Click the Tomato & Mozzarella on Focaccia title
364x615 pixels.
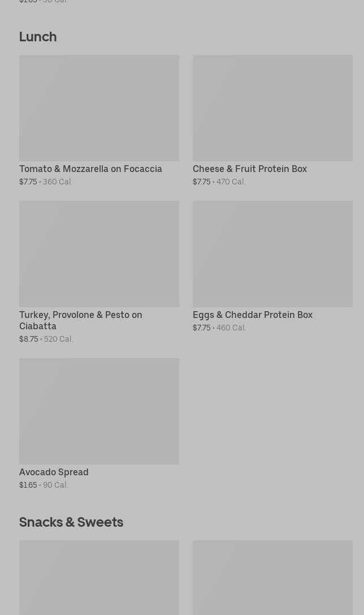tap(90, 169)
